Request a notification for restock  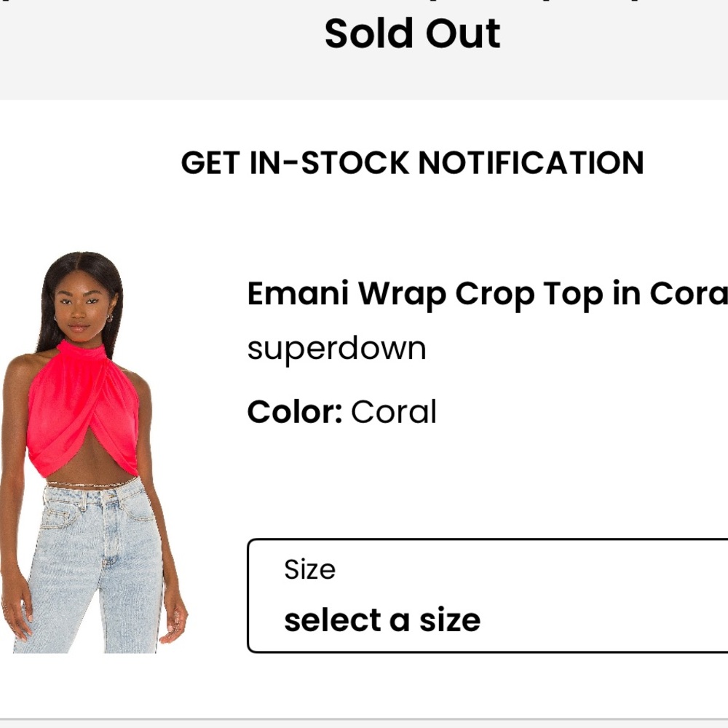[x=413, y=163]
